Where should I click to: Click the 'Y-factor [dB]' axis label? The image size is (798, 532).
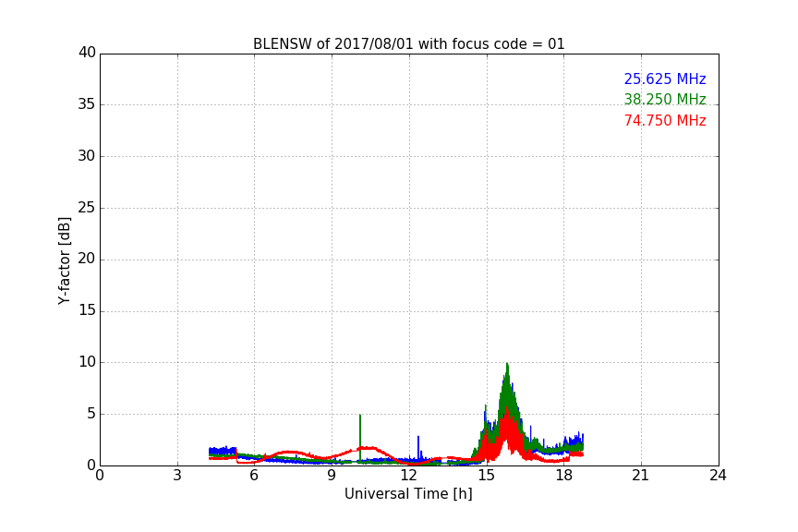(x=64, y=260)
